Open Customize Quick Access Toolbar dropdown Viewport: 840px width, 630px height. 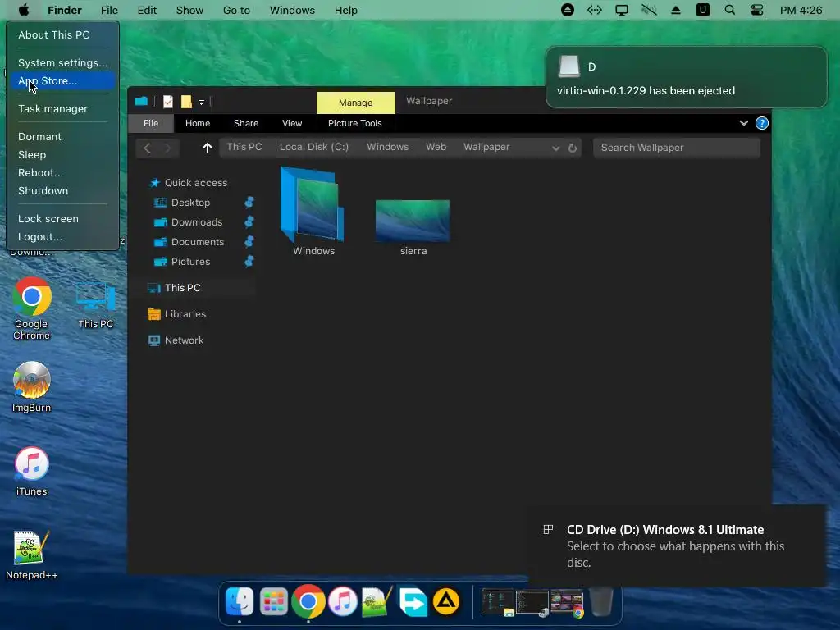pos(202,102)
